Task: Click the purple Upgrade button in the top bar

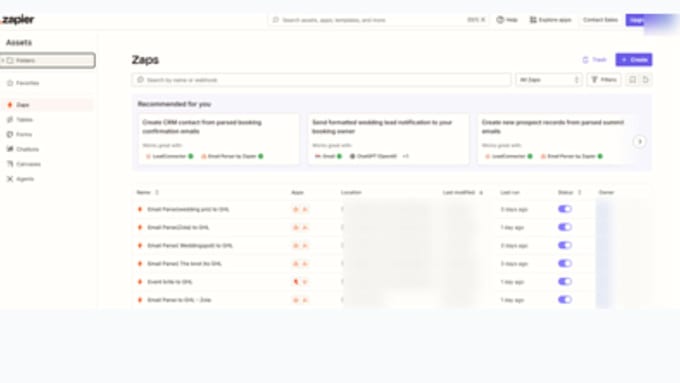Action: click(636, 20)
